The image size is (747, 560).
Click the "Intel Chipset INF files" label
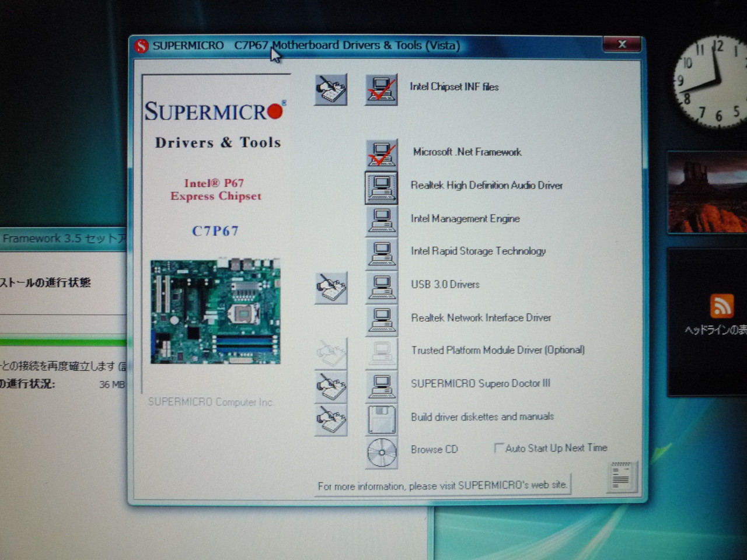coord(454,87)
